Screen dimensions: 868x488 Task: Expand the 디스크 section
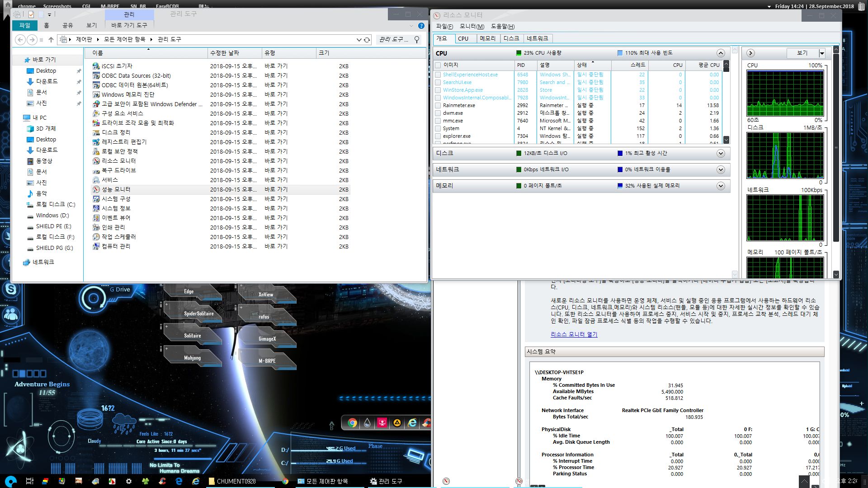click(721, 154)
